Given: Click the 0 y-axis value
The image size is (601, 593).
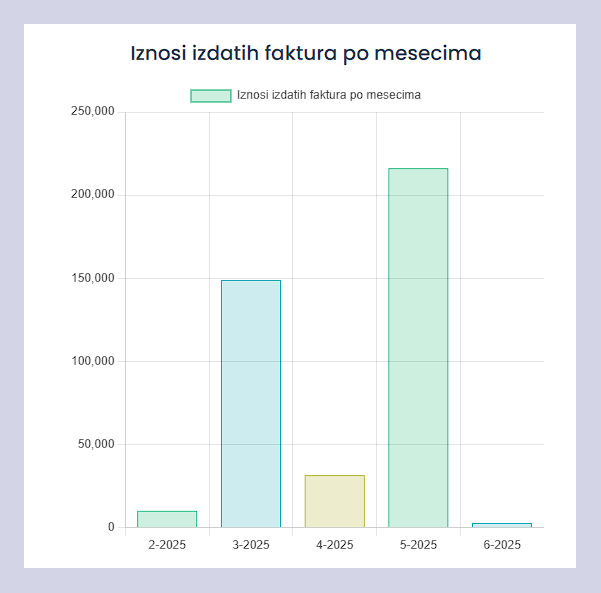Looking at the screenshot, I should click(x=112, y=527).
